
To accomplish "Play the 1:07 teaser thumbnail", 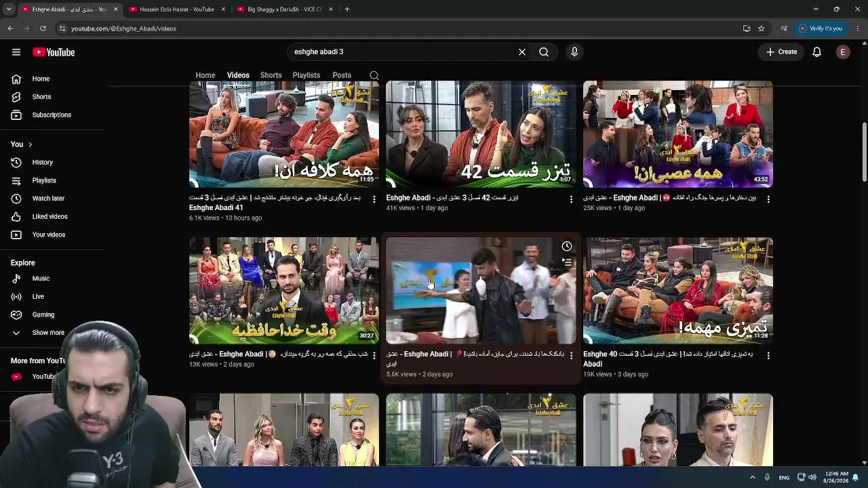I will [x=481, y=134].
